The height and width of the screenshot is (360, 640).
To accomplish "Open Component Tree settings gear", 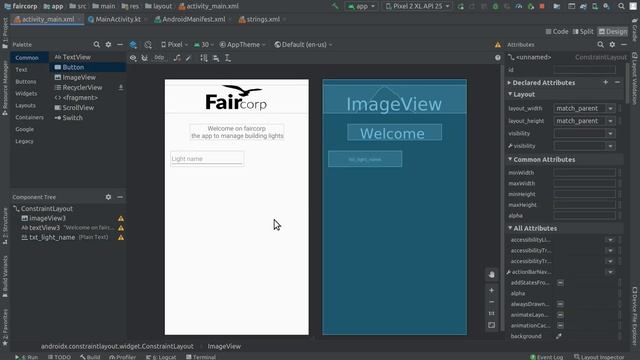I will click(x=108, y=197).
